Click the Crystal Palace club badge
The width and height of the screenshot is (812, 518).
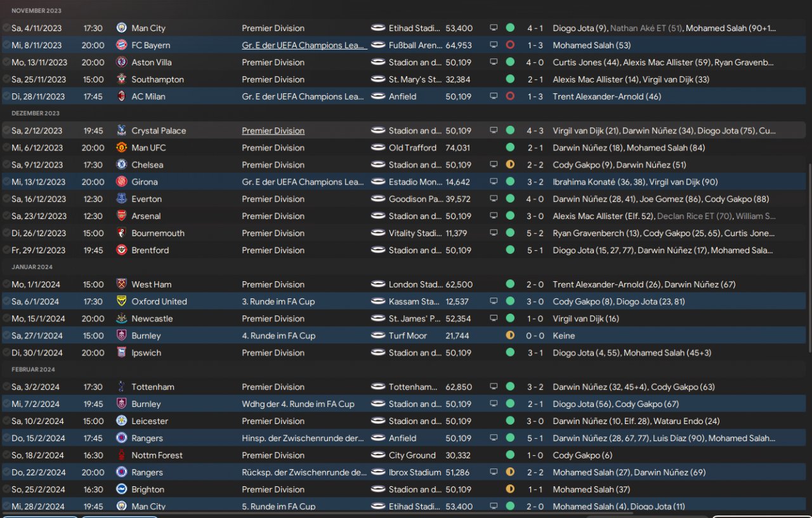122,131
